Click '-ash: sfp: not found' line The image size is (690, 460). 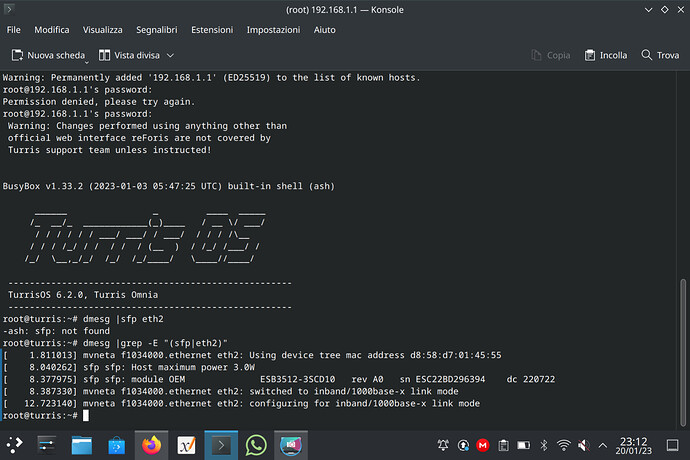pos(56,331)
